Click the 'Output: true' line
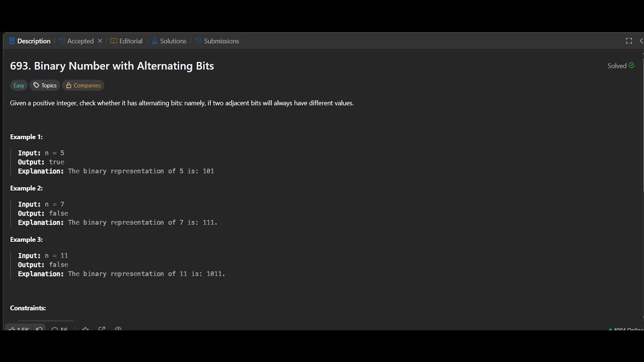 41,162
